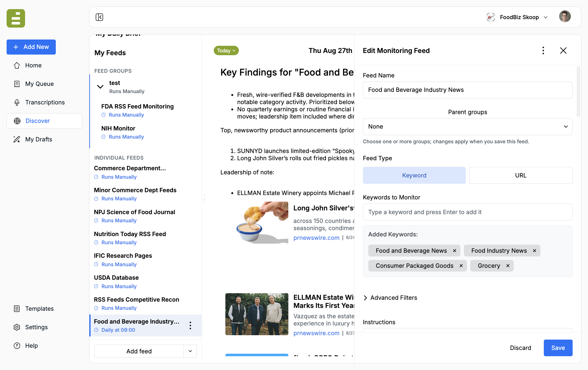Close the Edit Monitoring Feed panel
The width and height of the screenshot is (588, 370).
563,50
